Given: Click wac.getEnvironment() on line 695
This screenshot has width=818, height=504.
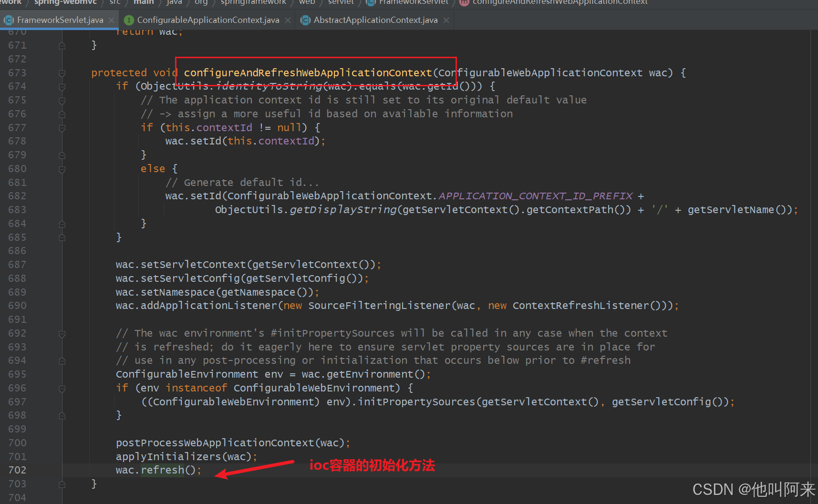Looking at the screenshot, I should pyautogui.click(x=363, y=374).
